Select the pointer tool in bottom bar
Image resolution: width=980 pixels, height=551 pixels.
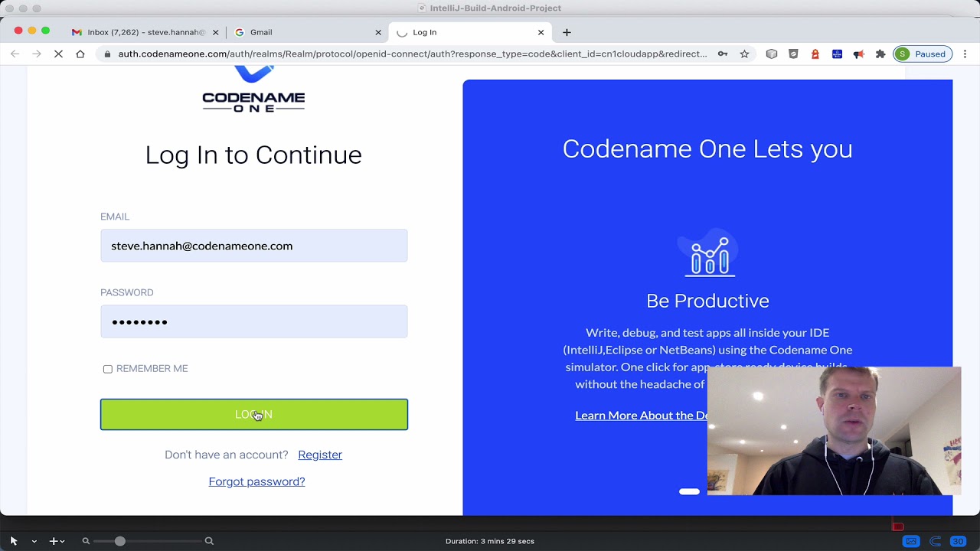click(x=14, y=541)
